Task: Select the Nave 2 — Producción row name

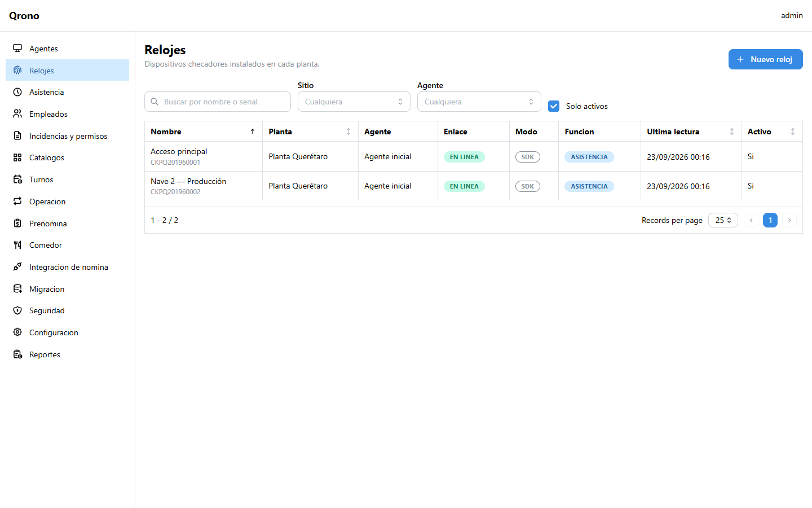Action: point(188,181)
